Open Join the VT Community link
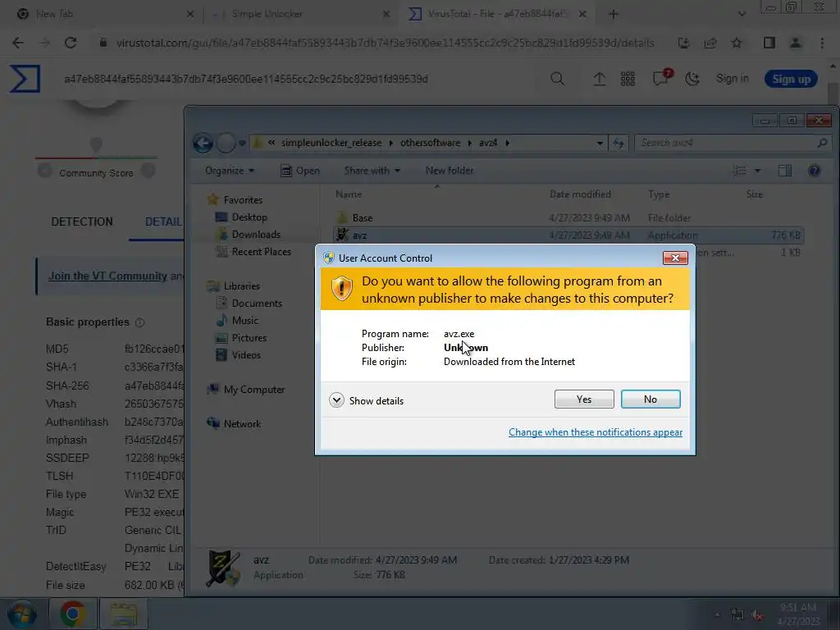Image resolution: width=840 pixels, height=630 pixels. (107, 276)
